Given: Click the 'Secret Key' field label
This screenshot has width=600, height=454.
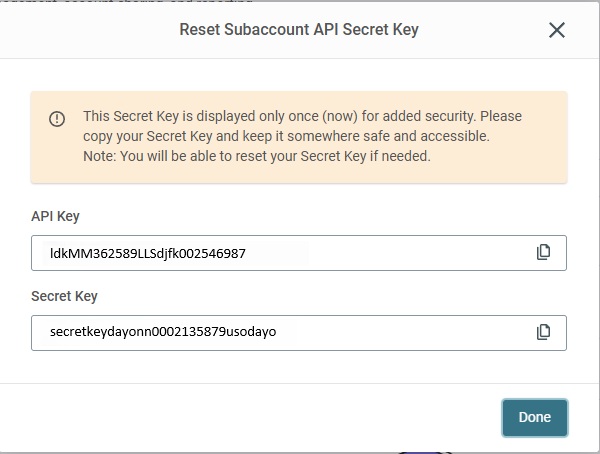Looking at the screenshot, I should click(64, 296).
